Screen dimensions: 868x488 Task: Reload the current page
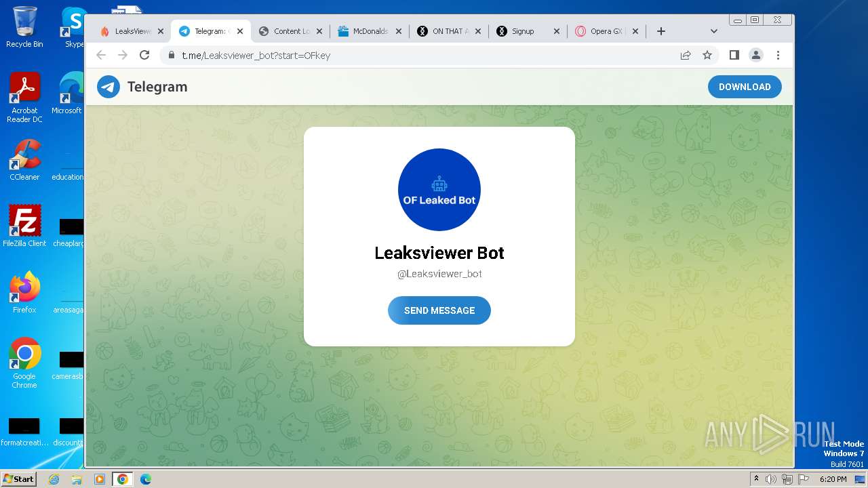(144, 55)
